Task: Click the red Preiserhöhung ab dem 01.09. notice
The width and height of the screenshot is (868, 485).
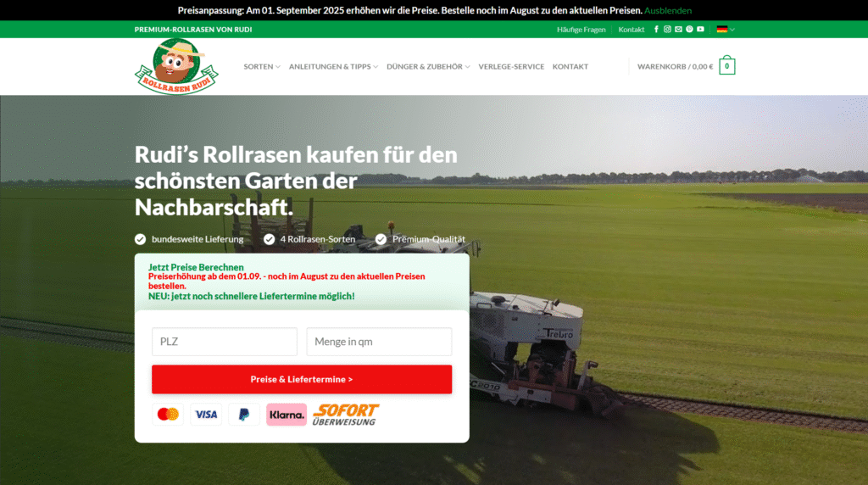Action: (x=287, y=282)
